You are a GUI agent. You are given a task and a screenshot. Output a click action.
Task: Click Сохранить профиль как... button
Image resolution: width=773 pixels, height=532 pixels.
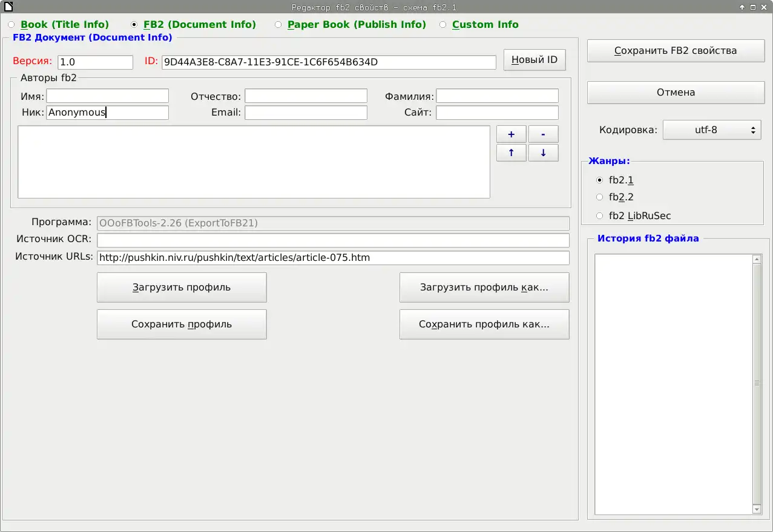point(484,324)
